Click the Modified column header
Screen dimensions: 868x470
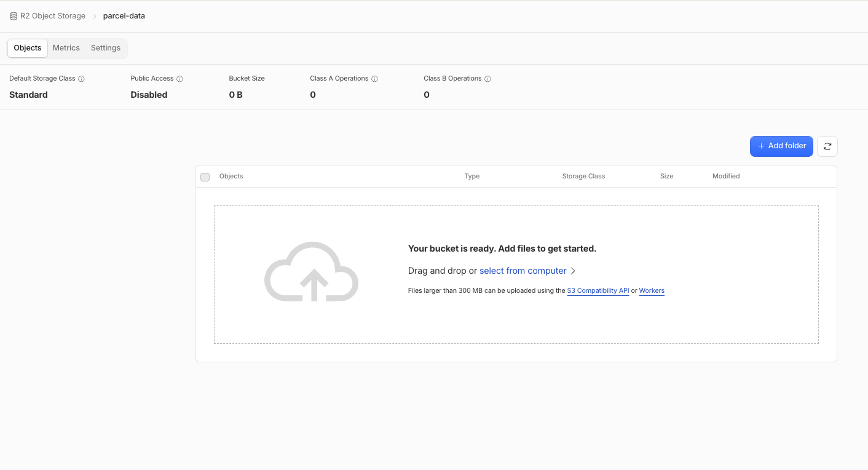pos(726,177)
